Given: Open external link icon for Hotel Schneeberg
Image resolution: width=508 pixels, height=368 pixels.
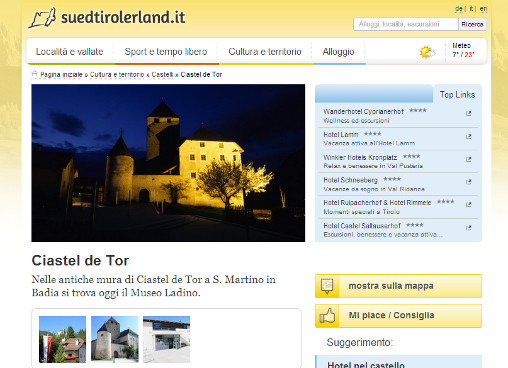Looking at the screenshot, I should coord(468,182).
